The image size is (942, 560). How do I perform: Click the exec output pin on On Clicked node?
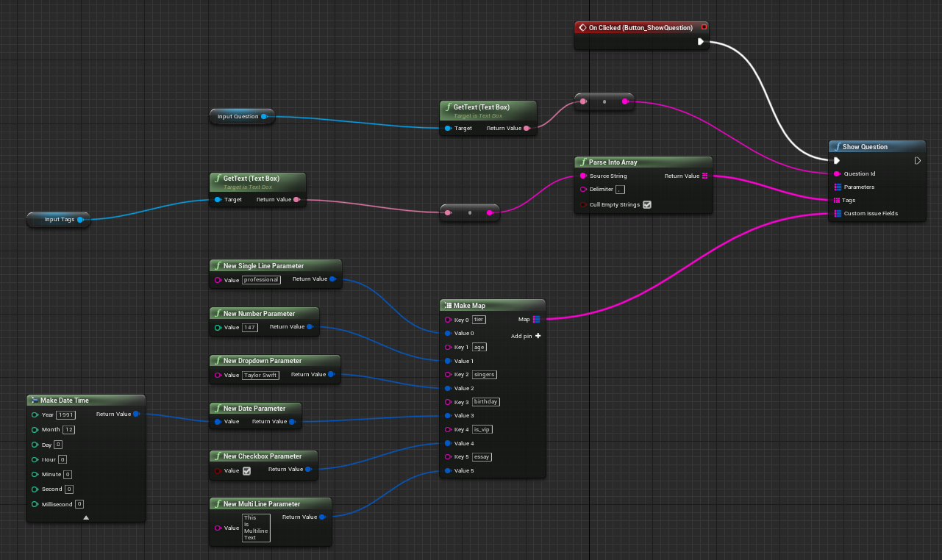click(x=701, y=41)
